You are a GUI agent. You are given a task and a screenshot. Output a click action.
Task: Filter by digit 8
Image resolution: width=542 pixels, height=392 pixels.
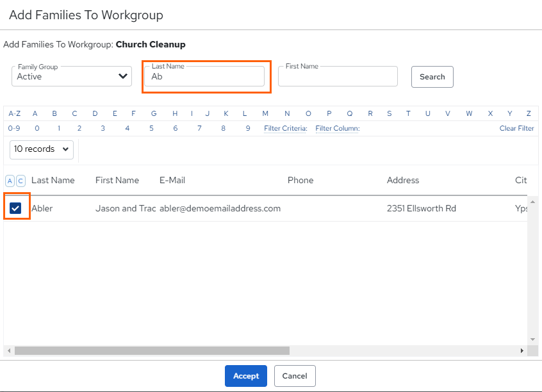pos(224,128)
